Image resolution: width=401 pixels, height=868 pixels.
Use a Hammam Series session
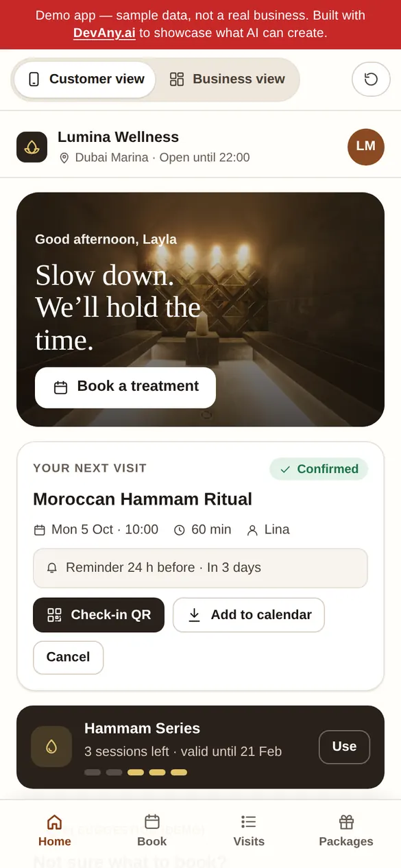click(344, 747)
